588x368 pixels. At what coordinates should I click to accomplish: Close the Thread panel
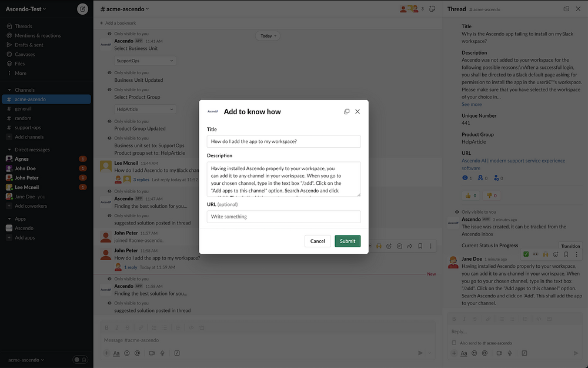coord(578,9)
